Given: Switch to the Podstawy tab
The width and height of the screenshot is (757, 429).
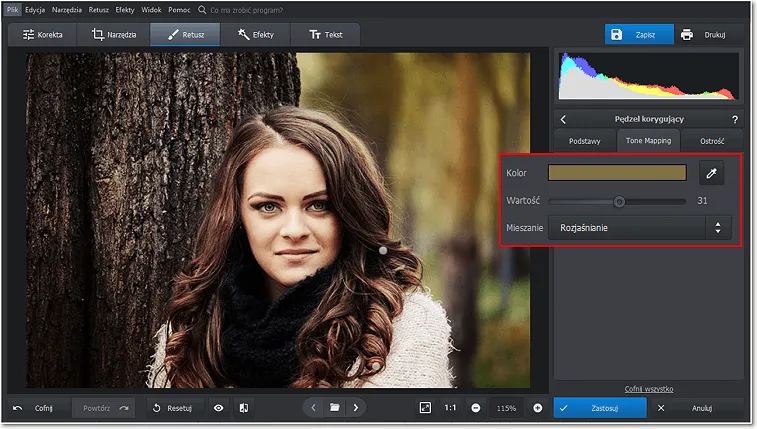Looking at the screenshot, I should (585, 141).
